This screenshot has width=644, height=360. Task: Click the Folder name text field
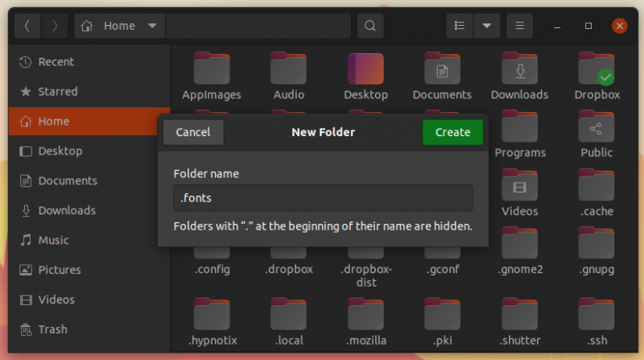(x=323, y=198)
